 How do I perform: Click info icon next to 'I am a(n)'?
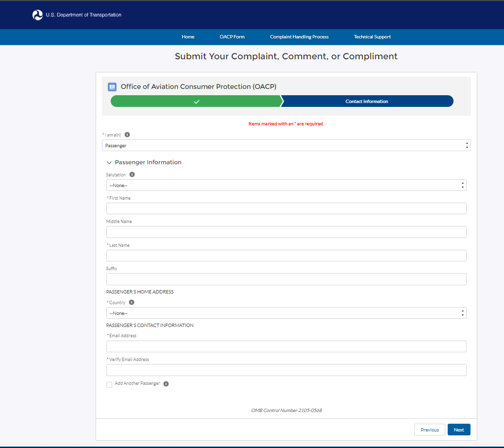(128, 135)
